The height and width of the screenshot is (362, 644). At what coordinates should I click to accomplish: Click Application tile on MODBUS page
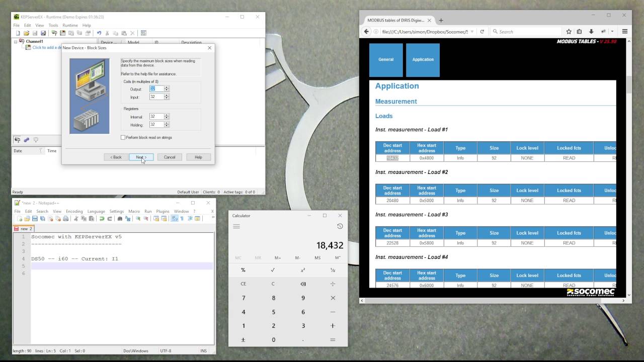tap(423, 60)
